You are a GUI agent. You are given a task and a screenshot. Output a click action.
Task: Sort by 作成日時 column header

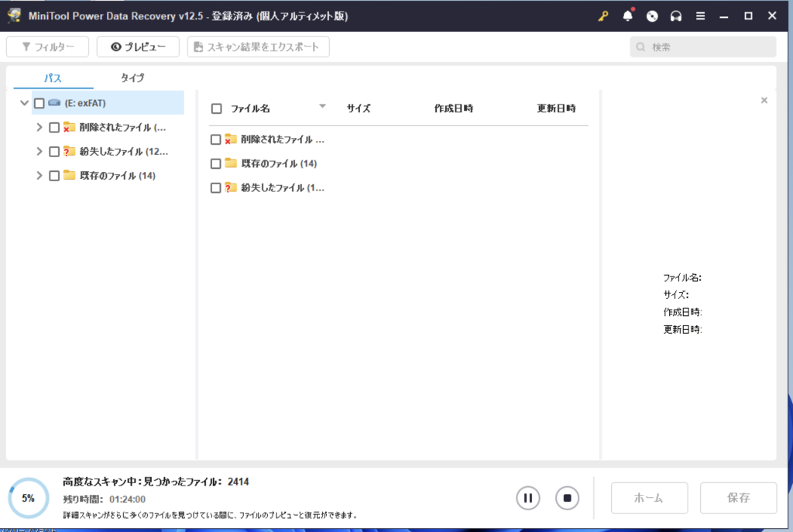pos(454,108)
